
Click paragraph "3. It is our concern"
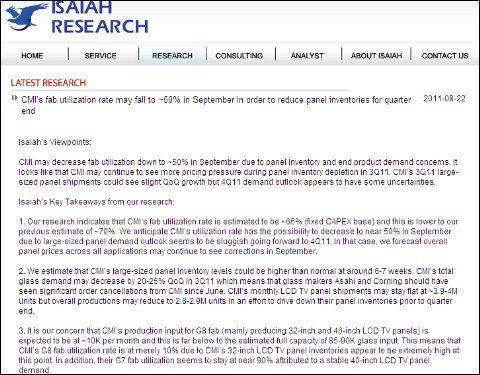(239, 350)
